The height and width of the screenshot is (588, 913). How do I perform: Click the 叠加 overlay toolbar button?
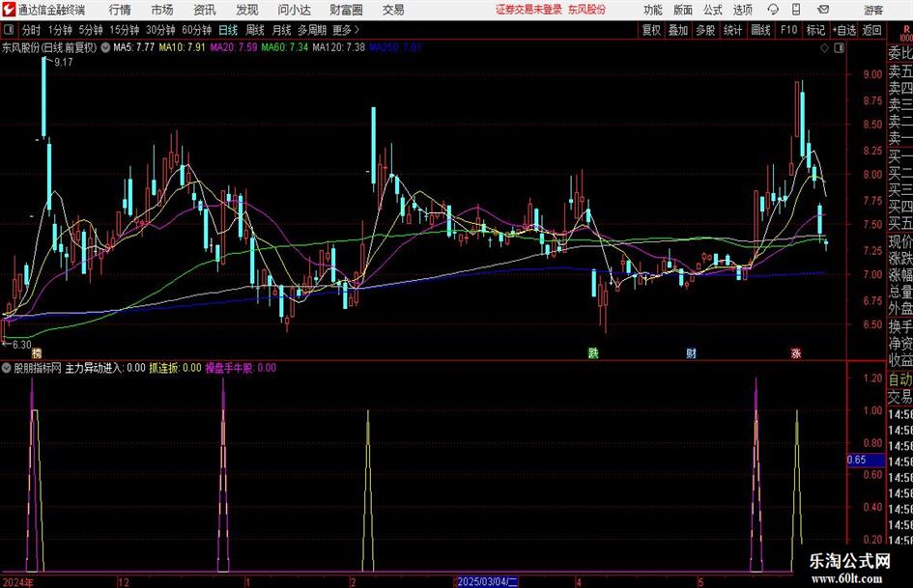click(x=678, y=30)
